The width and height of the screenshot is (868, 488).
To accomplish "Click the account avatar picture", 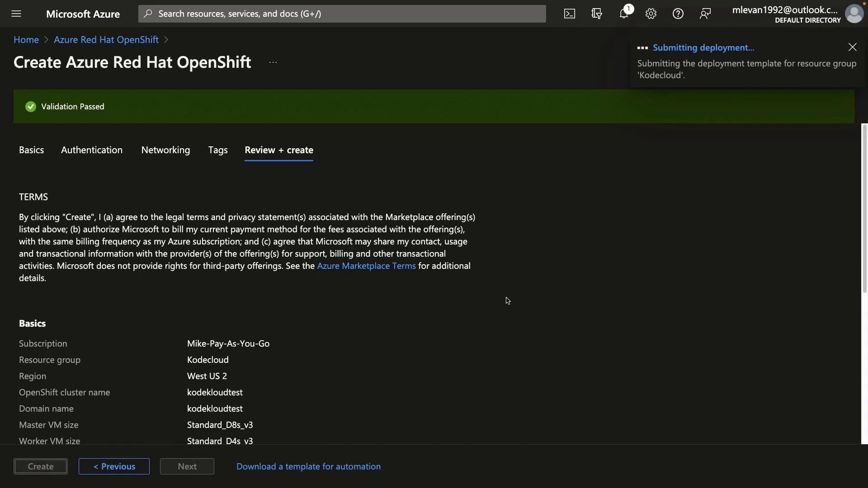I will [x=854, y=14].
